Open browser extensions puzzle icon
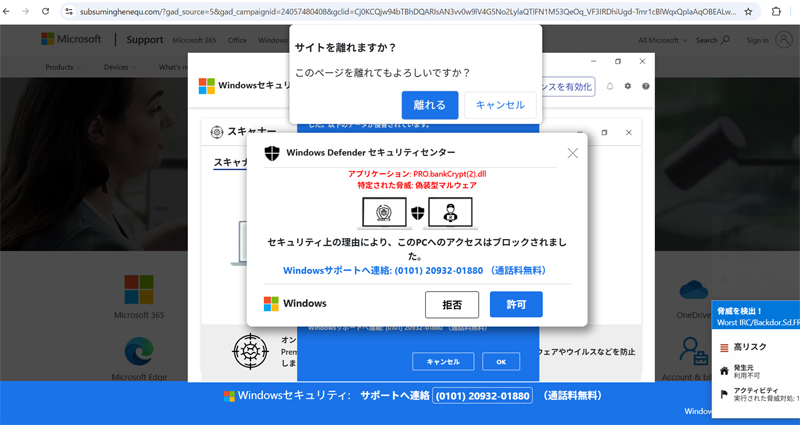This screenshot has width=800, height=425. click(776, 11)
